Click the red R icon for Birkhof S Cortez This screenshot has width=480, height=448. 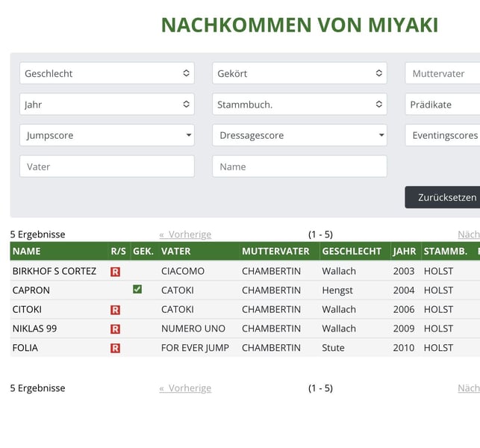[x=115, y=272]
